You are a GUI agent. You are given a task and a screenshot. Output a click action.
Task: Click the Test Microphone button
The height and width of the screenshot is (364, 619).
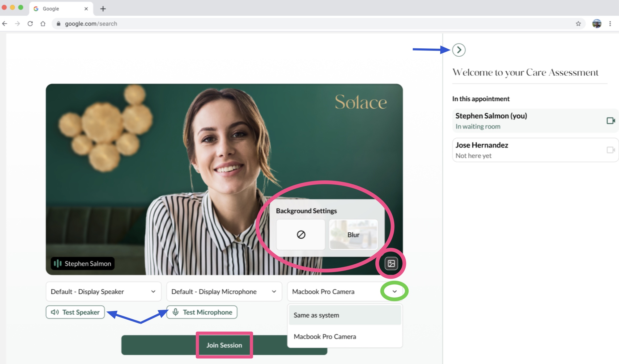[202, 312]
